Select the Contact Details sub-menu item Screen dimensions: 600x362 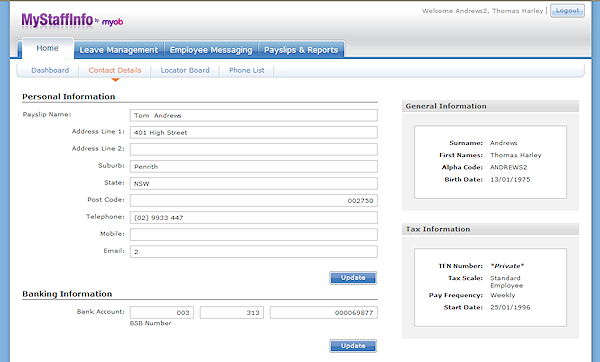coord(115,70)
